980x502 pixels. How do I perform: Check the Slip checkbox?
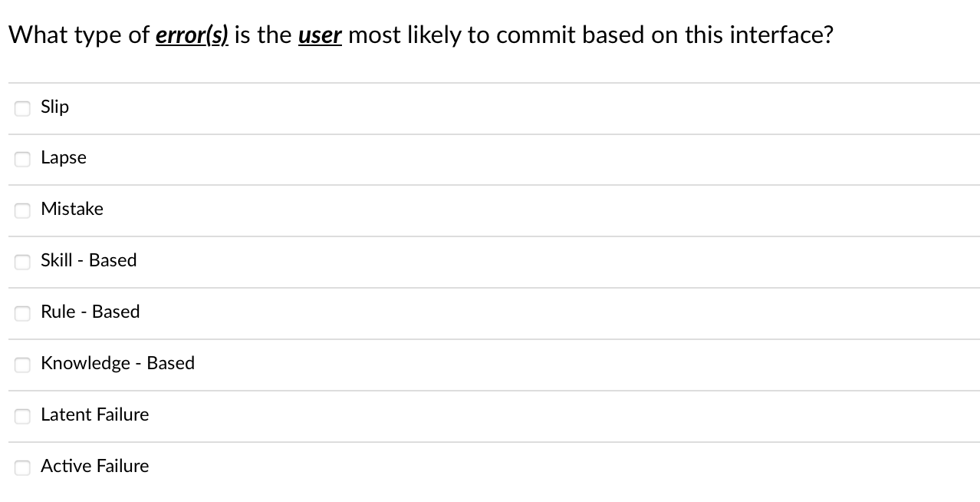pyautogui.click(x=22, y=108)
